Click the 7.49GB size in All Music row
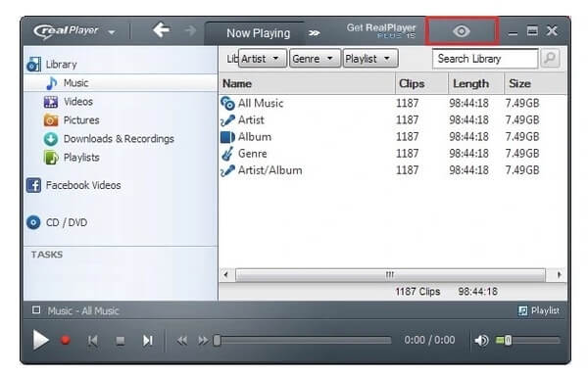This screenshot has height=376, width=588. pyautogui.click(x=522, y=103)
